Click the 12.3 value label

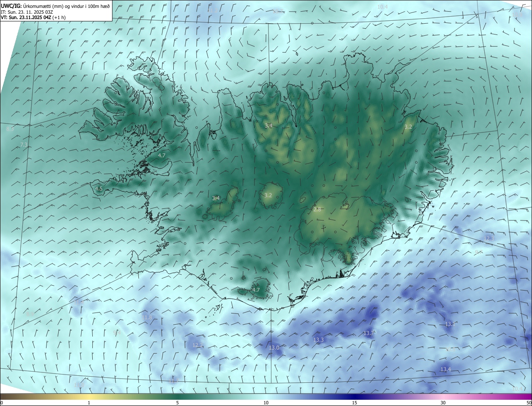[x=489, y=238]
